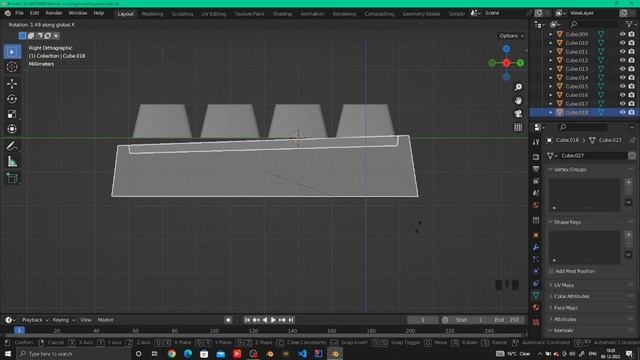Select the Select Box tool

(12, 52)
